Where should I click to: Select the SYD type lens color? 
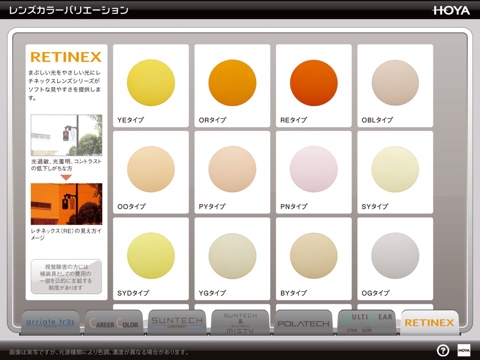(x=151, y=259)
